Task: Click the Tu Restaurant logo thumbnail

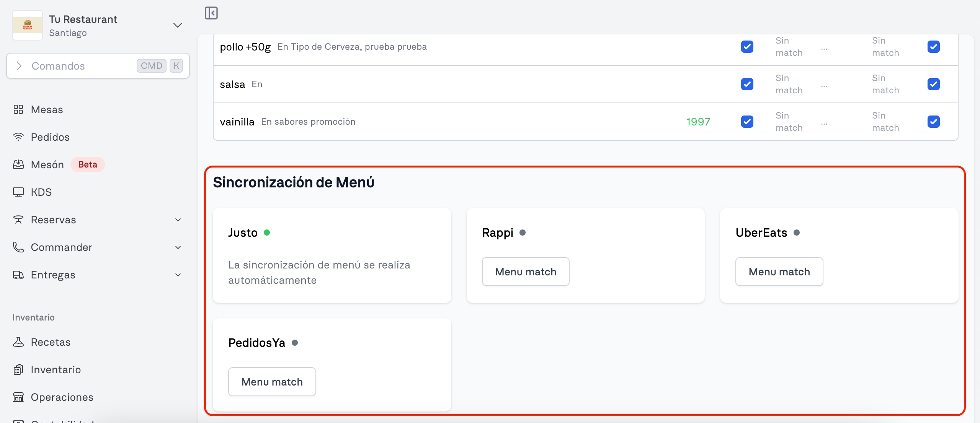Action: [28, 25]
